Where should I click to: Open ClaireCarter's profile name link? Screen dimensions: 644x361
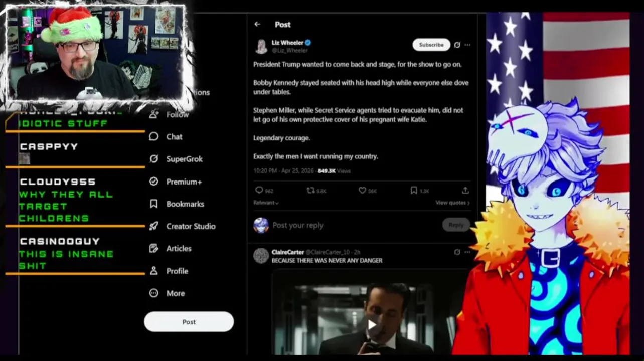tap(288, 252)
